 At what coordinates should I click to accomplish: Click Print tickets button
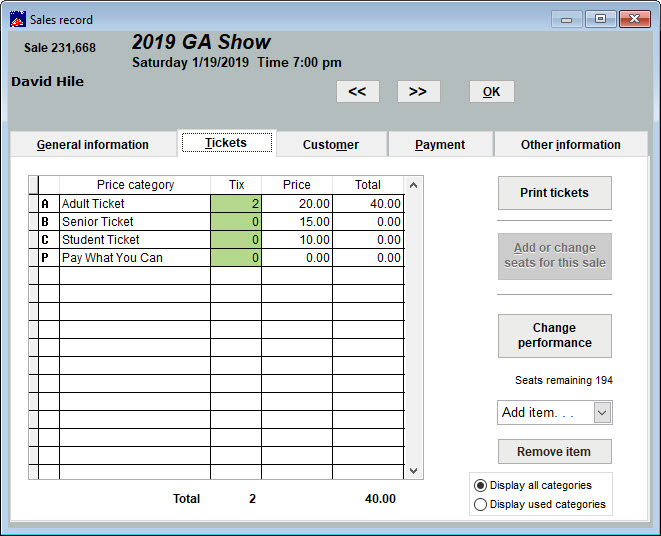click(x=554, y=193)
